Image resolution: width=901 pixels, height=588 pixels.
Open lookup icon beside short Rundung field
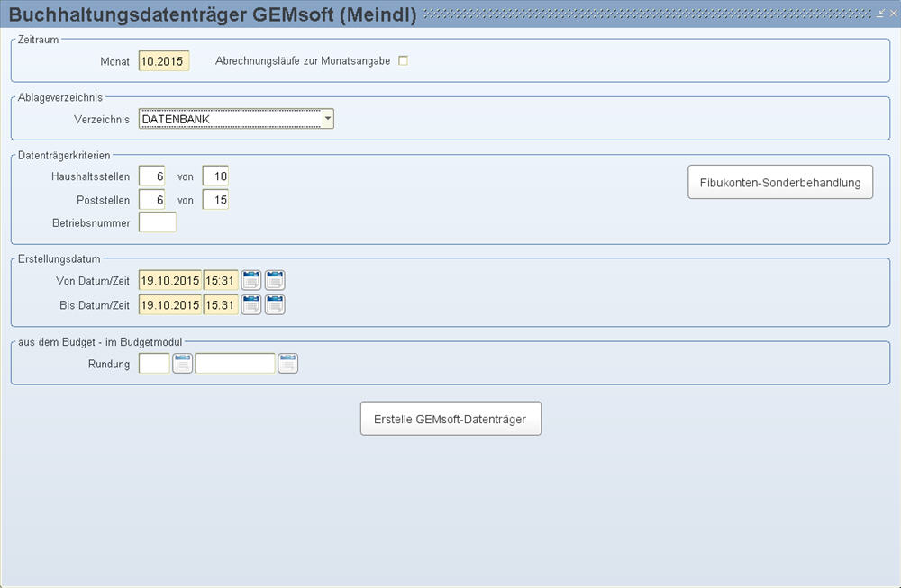(182, 364)
